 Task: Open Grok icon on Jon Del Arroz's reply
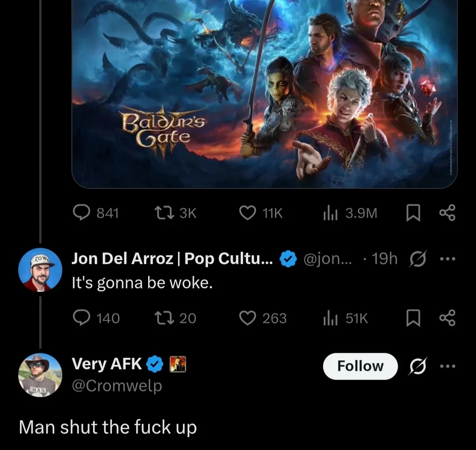point(417,259)
